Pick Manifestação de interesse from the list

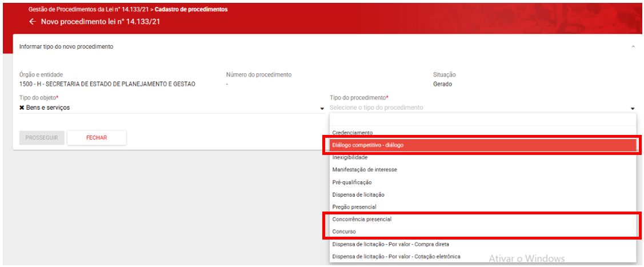[365, 170]
